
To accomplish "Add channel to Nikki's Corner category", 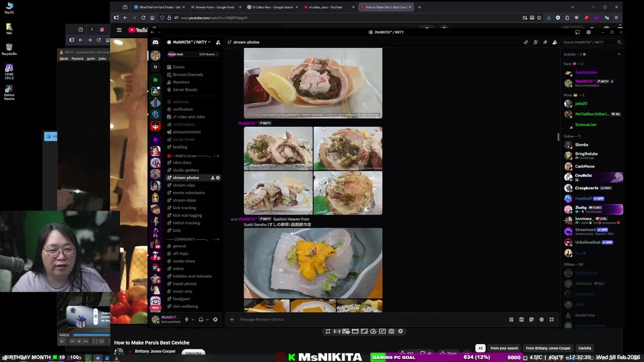I will pos(218,156).
